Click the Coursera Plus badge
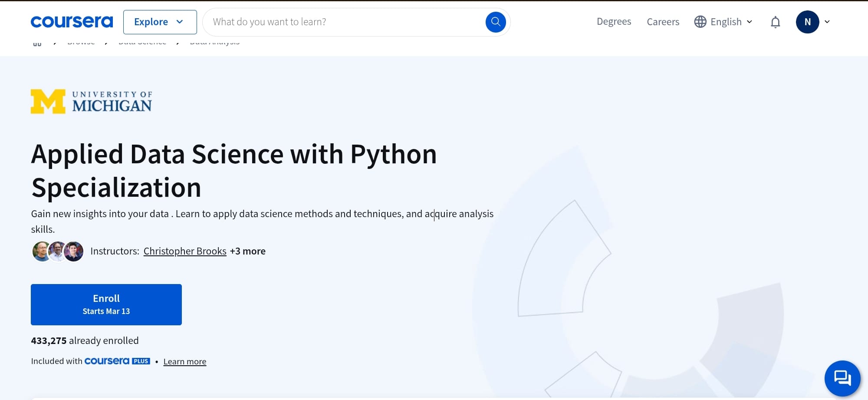This screenshot has height=400, width=868. click(x=117, y=361)
